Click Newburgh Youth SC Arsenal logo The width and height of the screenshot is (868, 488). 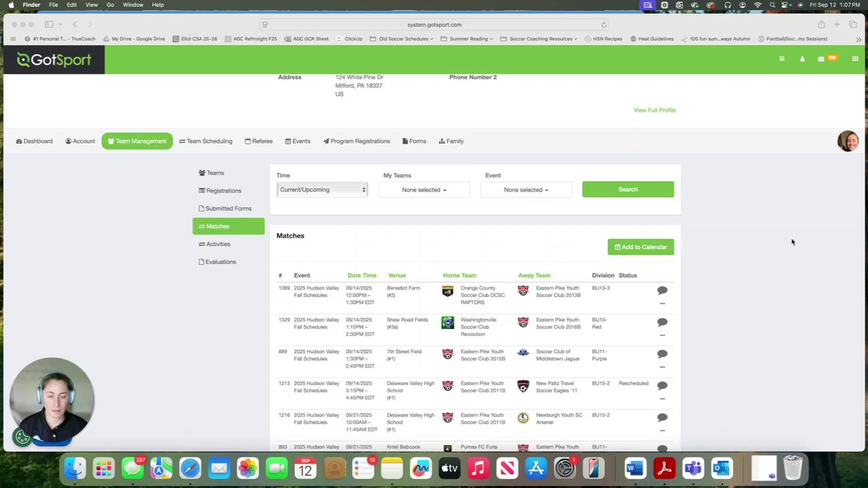click(x=523, y=418)
